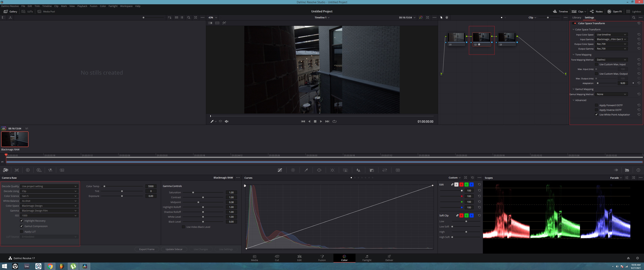Toggle the Lightbox view
The height and width of the screenshot is (270, 644).
(634, 11)
